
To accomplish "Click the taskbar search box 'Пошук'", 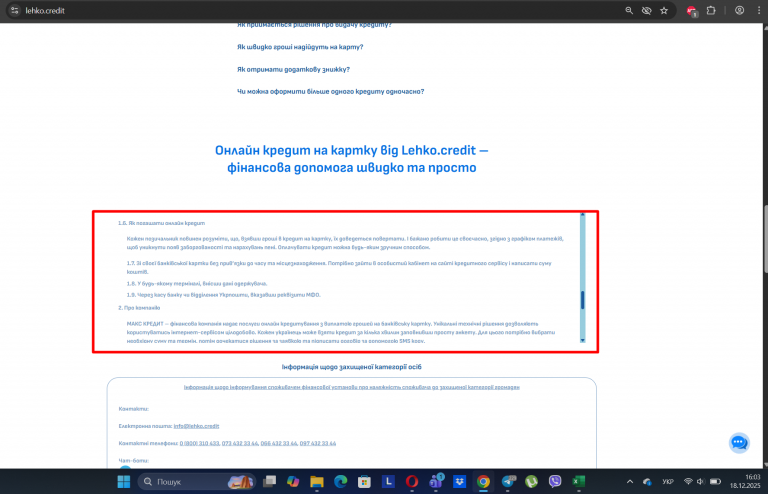I will pyautogui.click(x=197, y=482).
